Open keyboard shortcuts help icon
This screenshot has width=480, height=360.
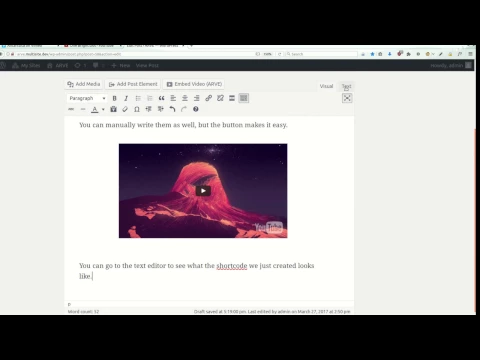pos(196,109)
